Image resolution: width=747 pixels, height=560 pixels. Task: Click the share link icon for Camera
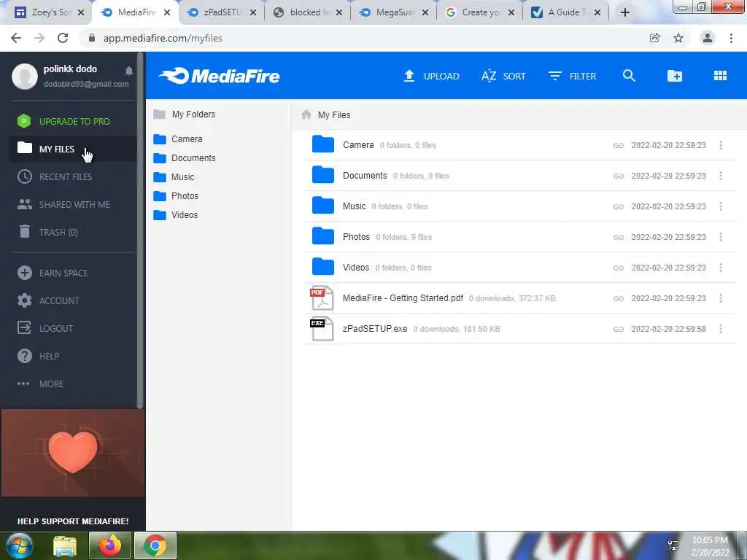point(619,145)
